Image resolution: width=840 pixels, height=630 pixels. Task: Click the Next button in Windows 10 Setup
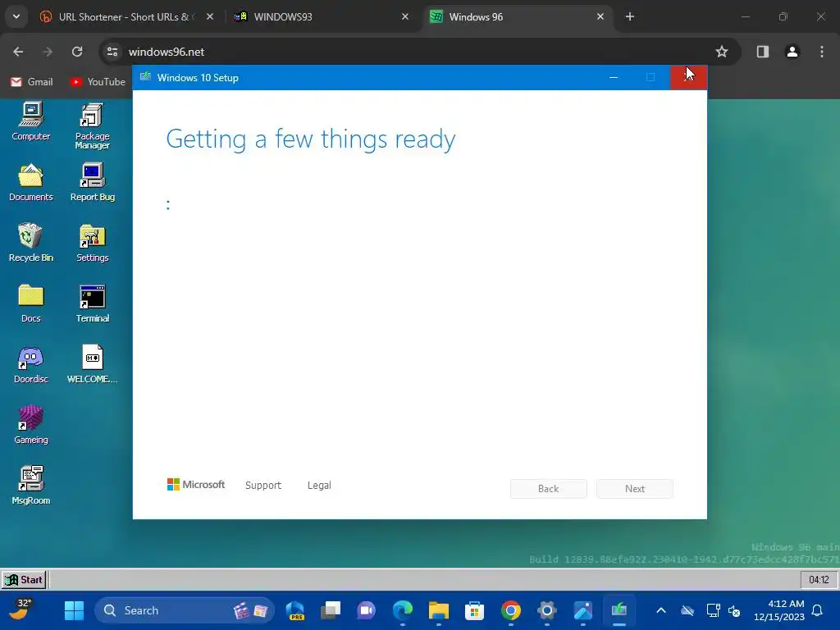(x=635, y=489)
